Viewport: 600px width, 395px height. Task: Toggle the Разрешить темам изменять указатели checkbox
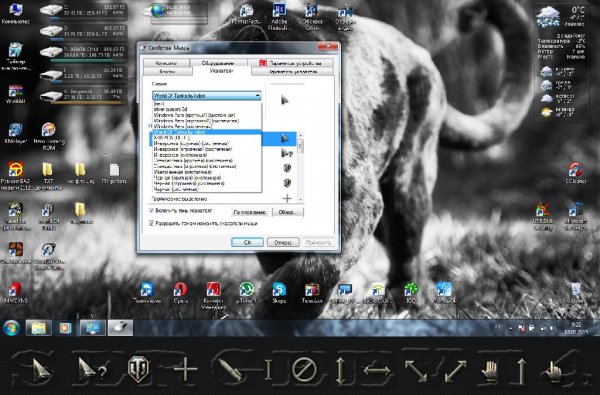pyautogui.click(x=151, y=223)
